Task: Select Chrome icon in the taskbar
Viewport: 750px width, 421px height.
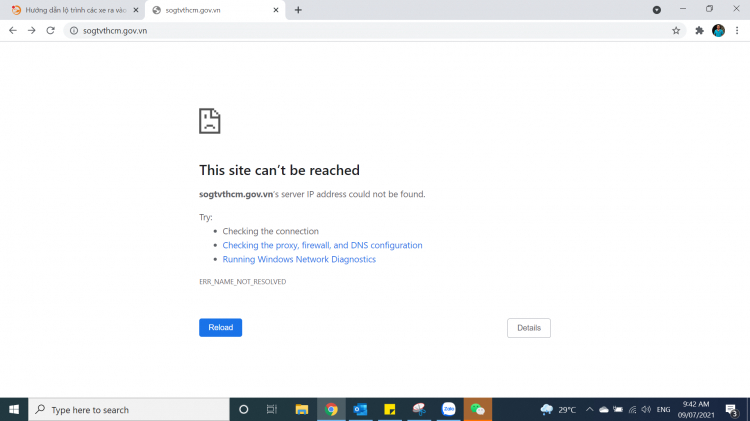Action: pos(331,410)
